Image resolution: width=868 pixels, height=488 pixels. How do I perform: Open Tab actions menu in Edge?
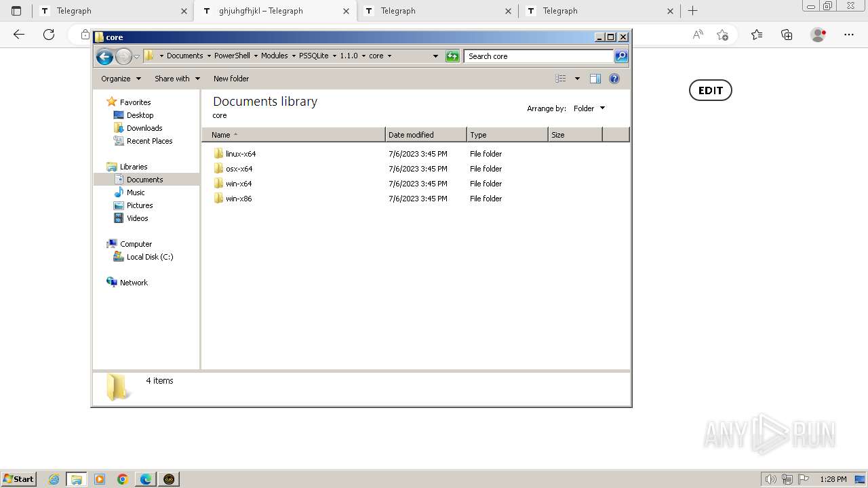pyautogui.click(x=16, y=11)
